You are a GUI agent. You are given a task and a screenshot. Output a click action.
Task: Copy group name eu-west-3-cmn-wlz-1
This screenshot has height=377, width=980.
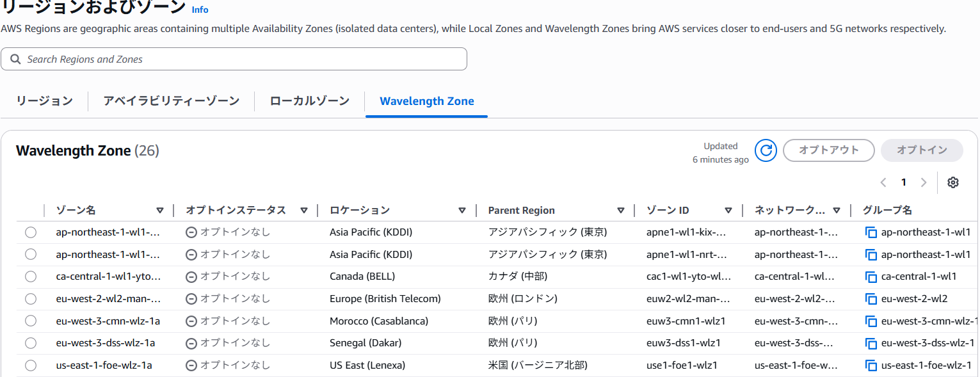(871, 321)
